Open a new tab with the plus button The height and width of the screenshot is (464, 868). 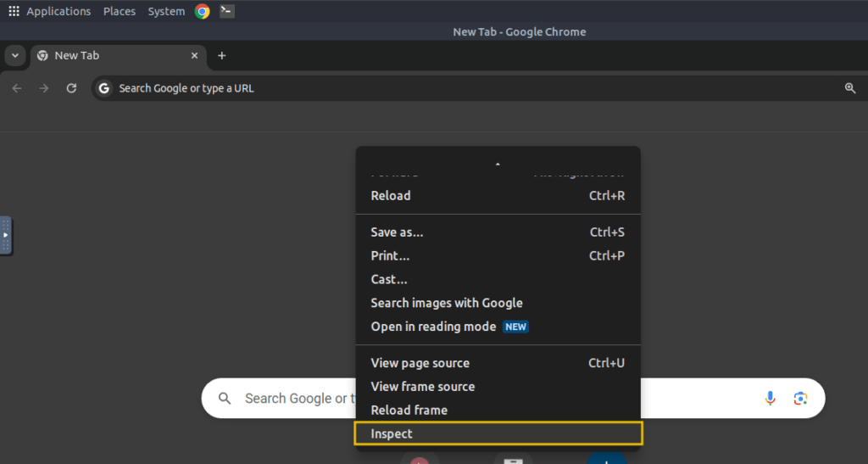(x=221, y=55)
